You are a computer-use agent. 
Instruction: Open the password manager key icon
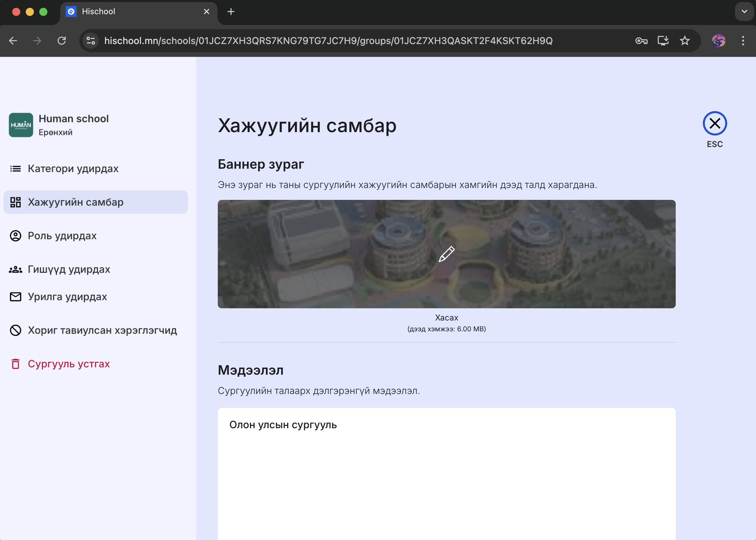coord(641,41)
